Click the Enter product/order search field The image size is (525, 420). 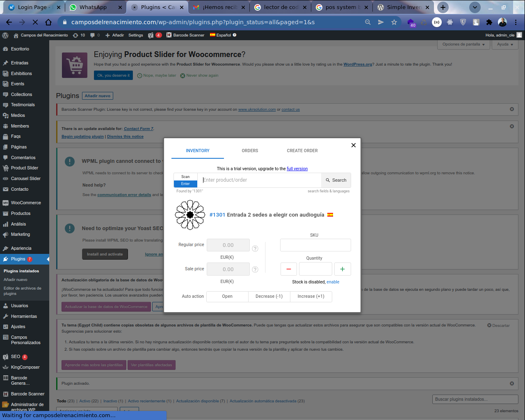tap(261, 180)
